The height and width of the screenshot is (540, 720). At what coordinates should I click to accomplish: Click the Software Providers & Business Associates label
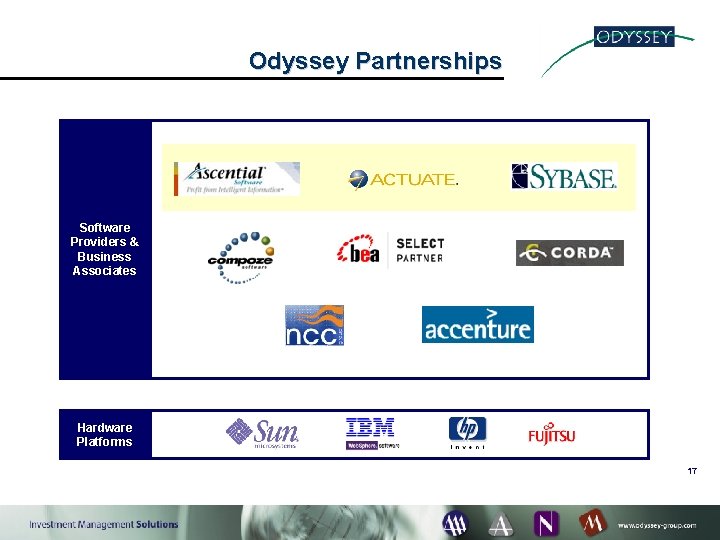coord(105,249)
